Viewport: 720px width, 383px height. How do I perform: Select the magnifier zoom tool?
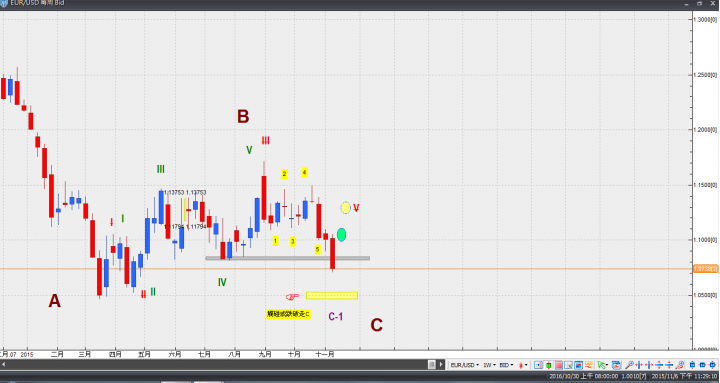click(630, 365)
